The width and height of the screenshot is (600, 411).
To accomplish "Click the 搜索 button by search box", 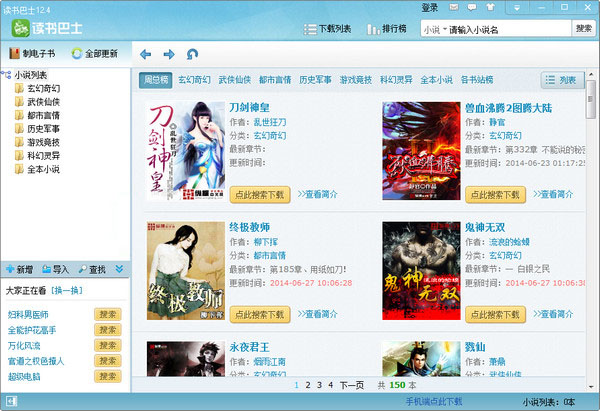I will tap(584, 28).
